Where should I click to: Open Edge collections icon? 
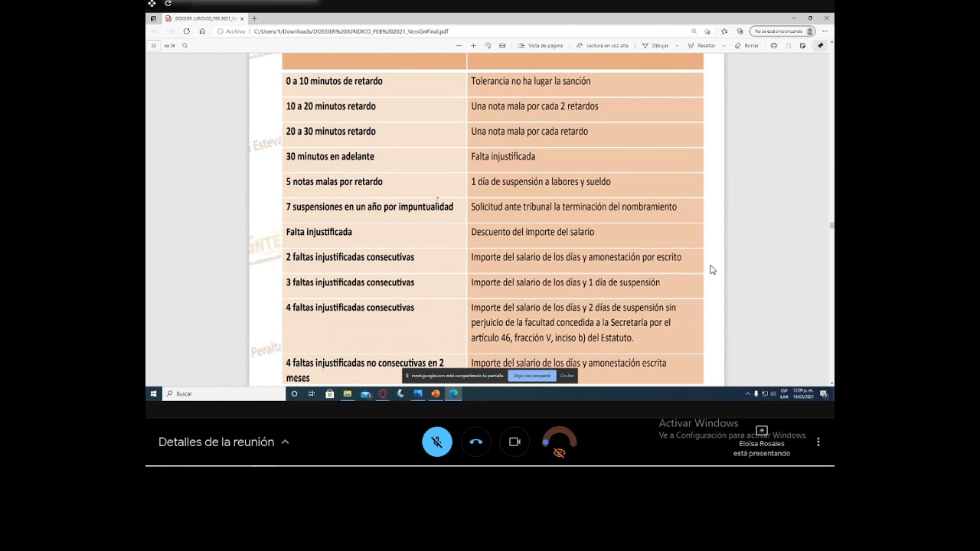(740, 31)
